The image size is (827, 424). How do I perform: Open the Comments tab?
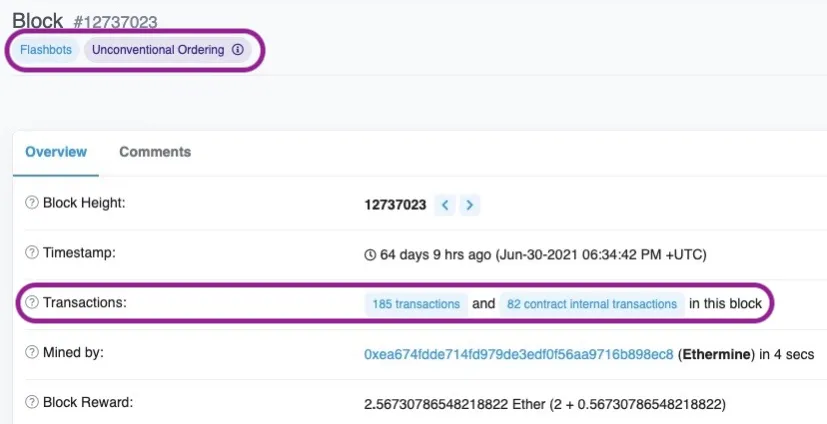click(155, 152)
